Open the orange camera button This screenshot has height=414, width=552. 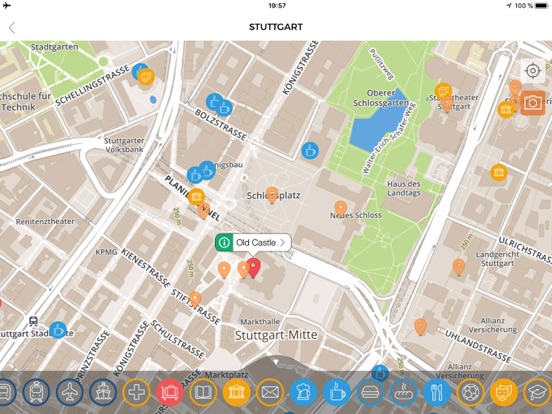tap(533, 103)
